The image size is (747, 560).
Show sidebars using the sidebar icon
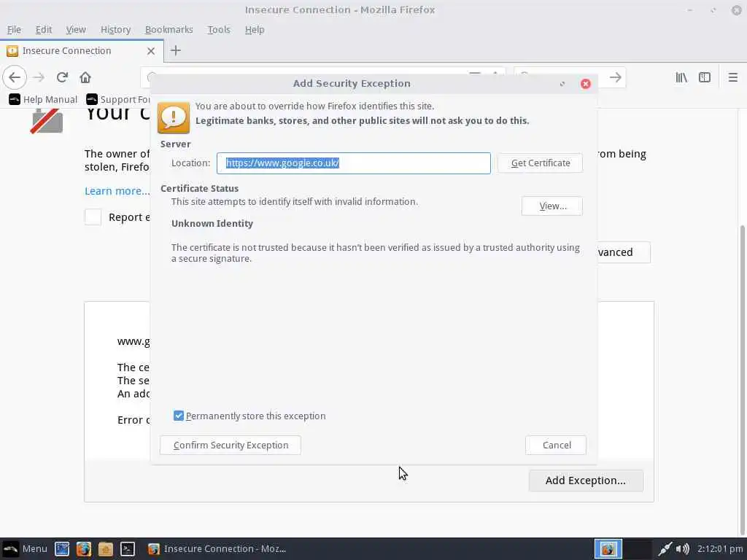[x=705, y=77]
